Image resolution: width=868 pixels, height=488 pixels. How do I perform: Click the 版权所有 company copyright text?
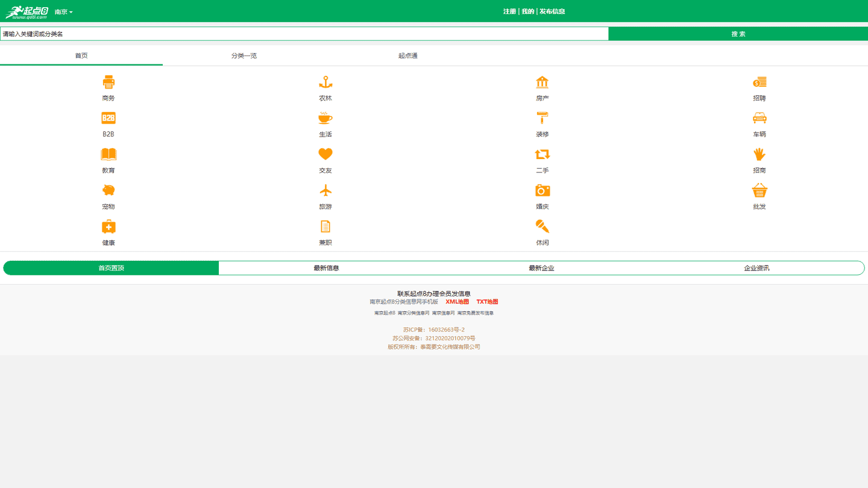(x=434, y=347)
